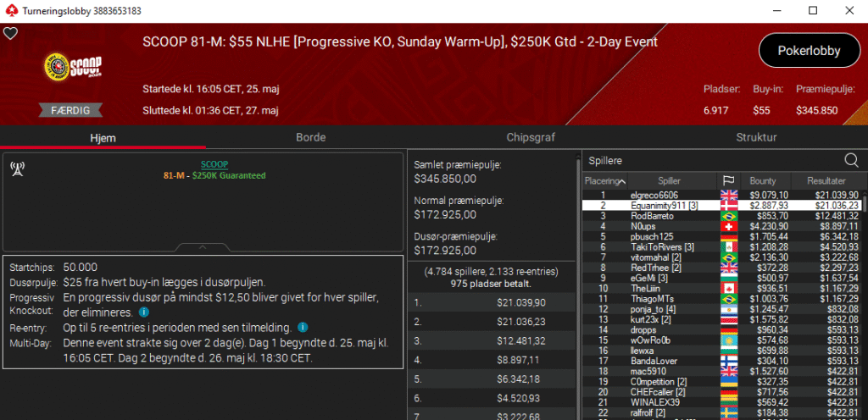Select player row elgreco6606
868x420 pixels.
click(722, 195)
